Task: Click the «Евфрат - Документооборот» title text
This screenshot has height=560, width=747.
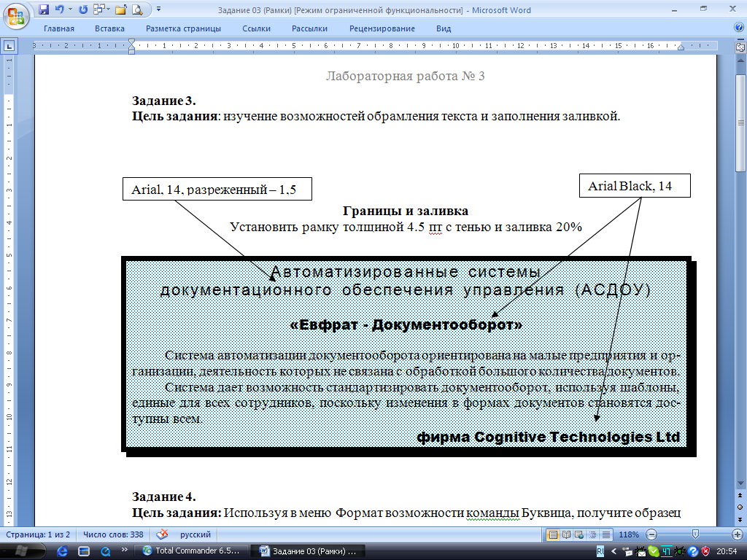Action: [406, 324]
